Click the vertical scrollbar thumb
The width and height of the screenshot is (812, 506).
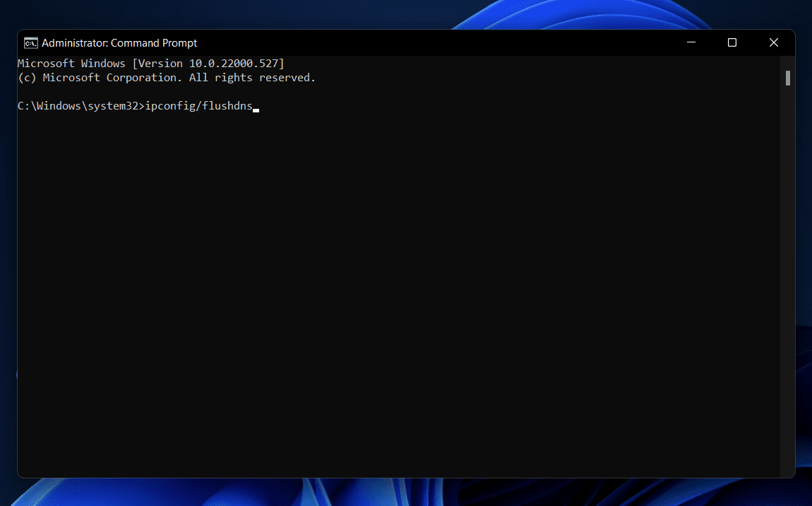tap(787, 78)
